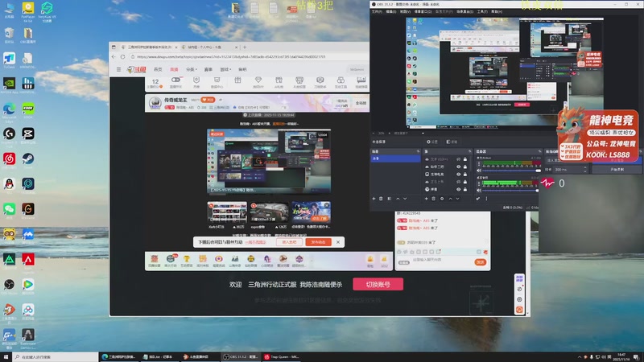
Task: Click the remove scene trash icon in OBS
Action: pos(381,199)
